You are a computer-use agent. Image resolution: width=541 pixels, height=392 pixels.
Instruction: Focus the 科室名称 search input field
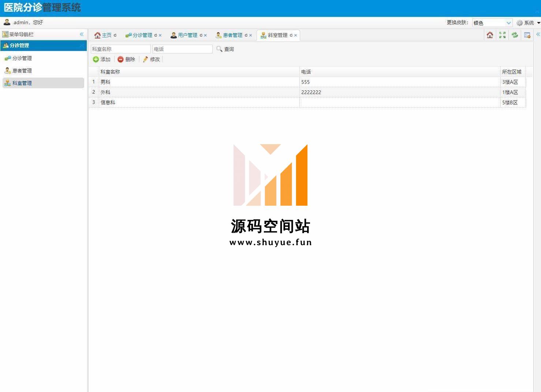pyautogui.click(x=121, y=49)
